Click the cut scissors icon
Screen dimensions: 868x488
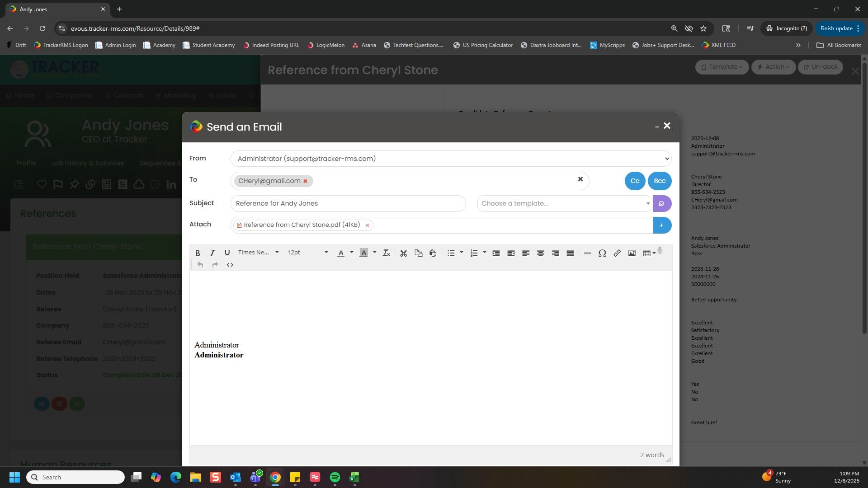coord(403,253)
